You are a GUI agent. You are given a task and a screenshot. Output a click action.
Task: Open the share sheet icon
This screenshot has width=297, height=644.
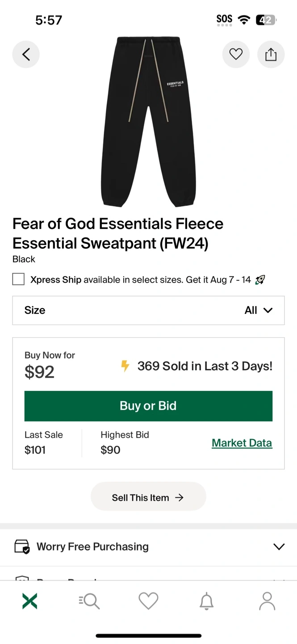point(271,55)
